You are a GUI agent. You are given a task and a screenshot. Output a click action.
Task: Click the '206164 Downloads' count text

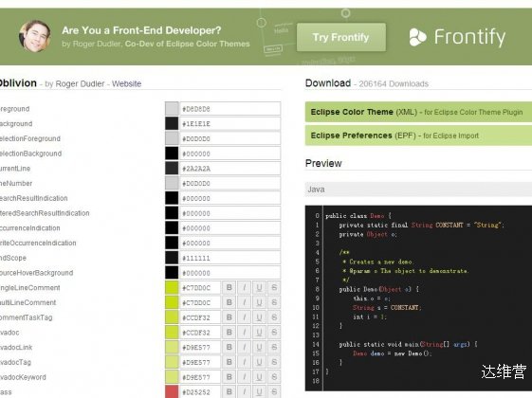tap(394, 83)
